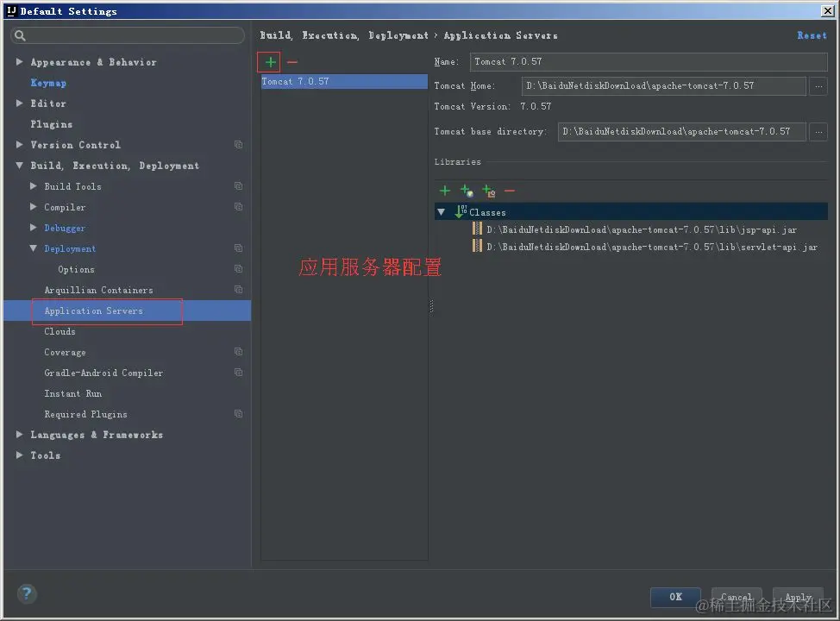This screenshot has width=840, height=621.
Task: Open the Arquillian Containers page
Action: [98, 290]
